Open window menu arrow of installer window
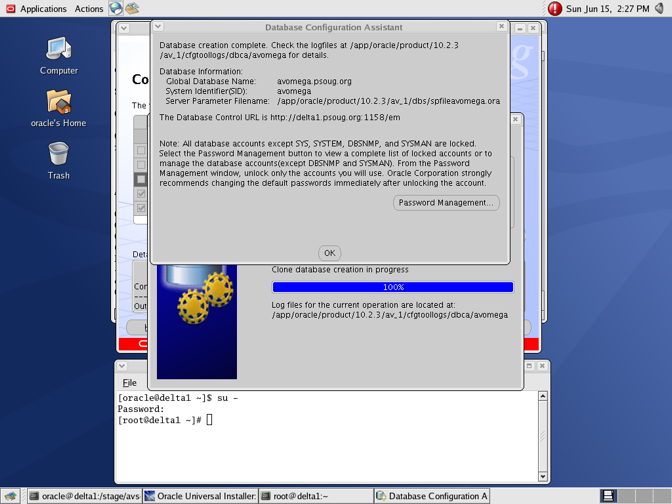The height and width of the screenshot is (504, 672). pyautogui.click(x=124, y=28)
